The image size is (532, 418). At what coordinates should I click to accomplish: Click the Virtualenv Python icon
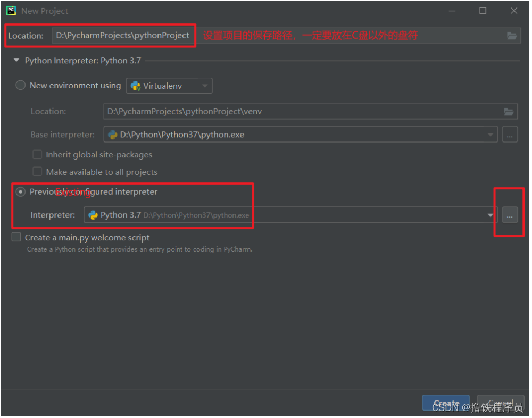pyautogui.click(x=136, y=86)
